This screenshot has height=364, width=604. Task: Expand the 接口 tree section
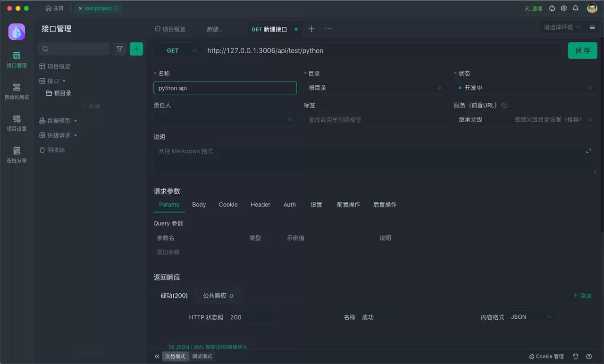(53, 81)
